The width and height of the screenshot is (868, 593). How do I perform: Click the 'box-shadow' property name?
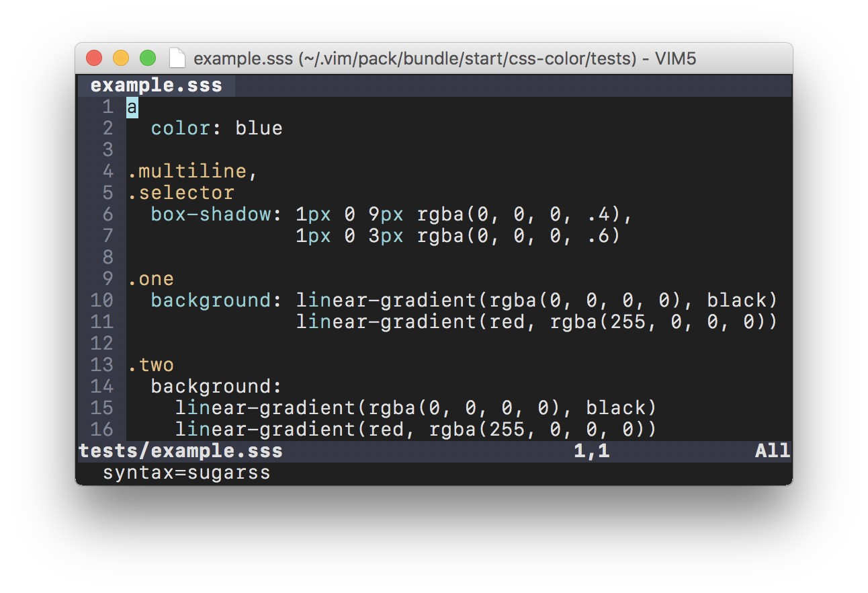[x=210, y=214]
